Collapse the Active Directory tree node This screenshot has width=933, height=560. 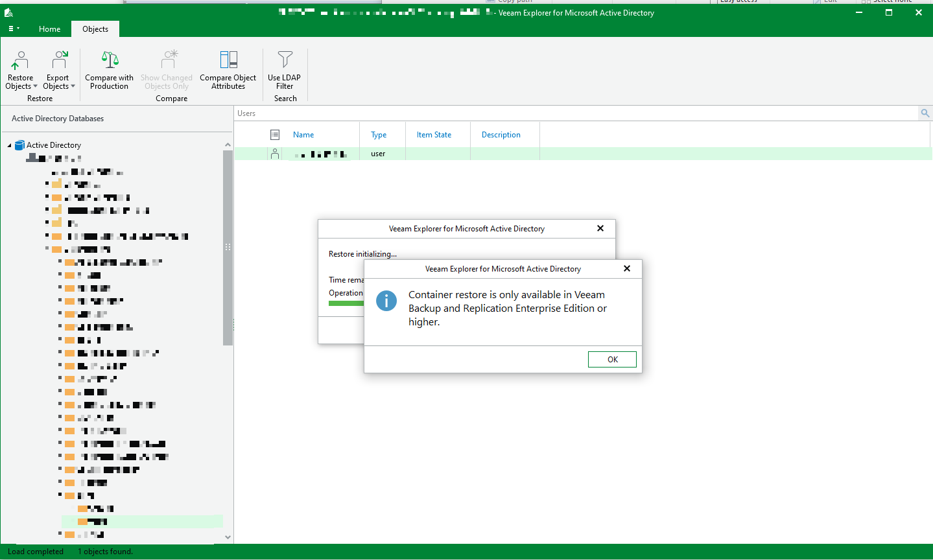[x=9, y=145]
